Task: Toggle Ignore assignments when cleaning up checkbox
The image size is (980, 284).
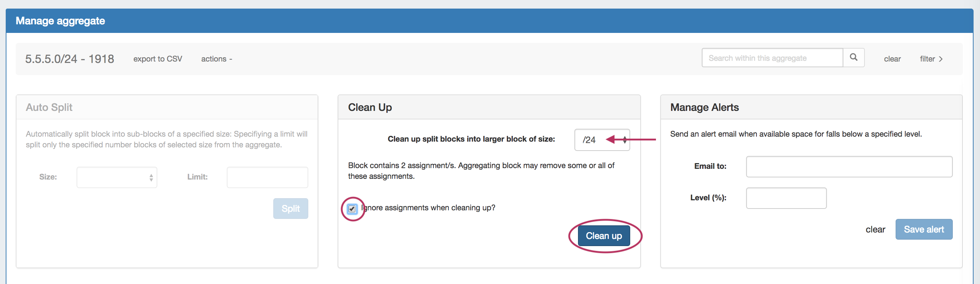Action: [x=352, y=209]
